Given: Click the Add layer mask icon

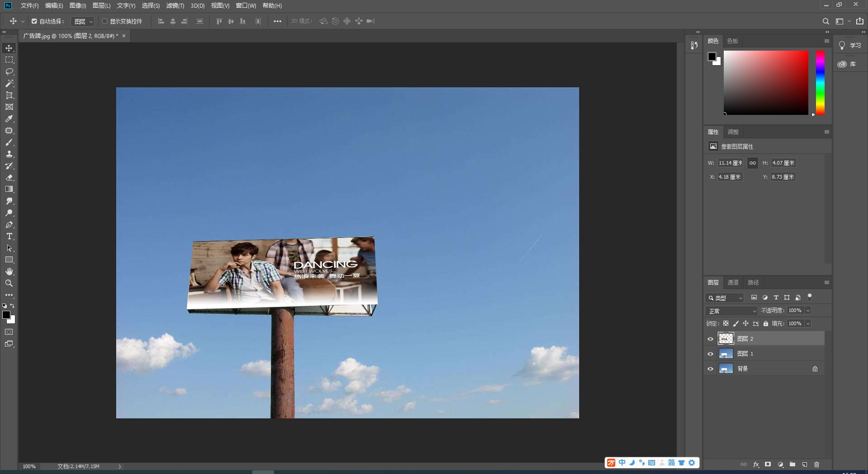Looking at the screenshot, I should [x=768, y=465].
